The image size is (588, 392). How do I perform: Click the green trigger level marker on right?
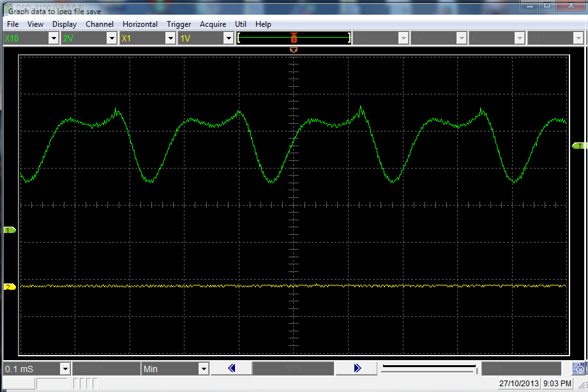coord(579,146)
